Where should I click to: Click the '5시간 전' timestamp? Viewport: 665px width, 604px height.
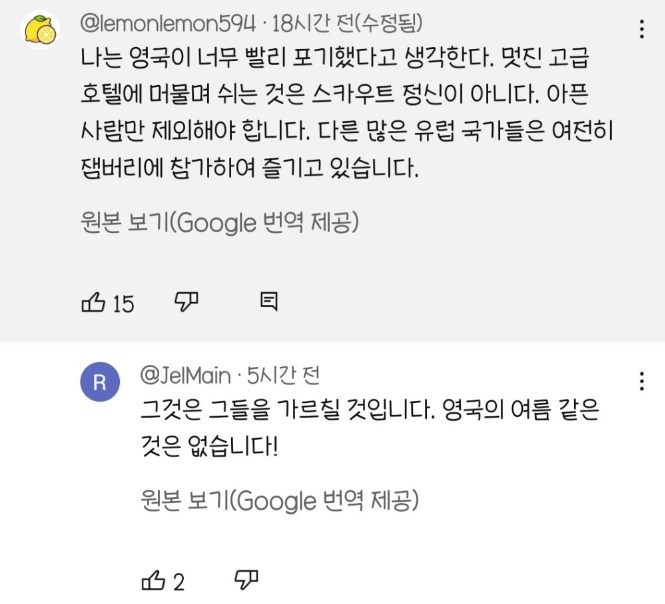[283, 375]
